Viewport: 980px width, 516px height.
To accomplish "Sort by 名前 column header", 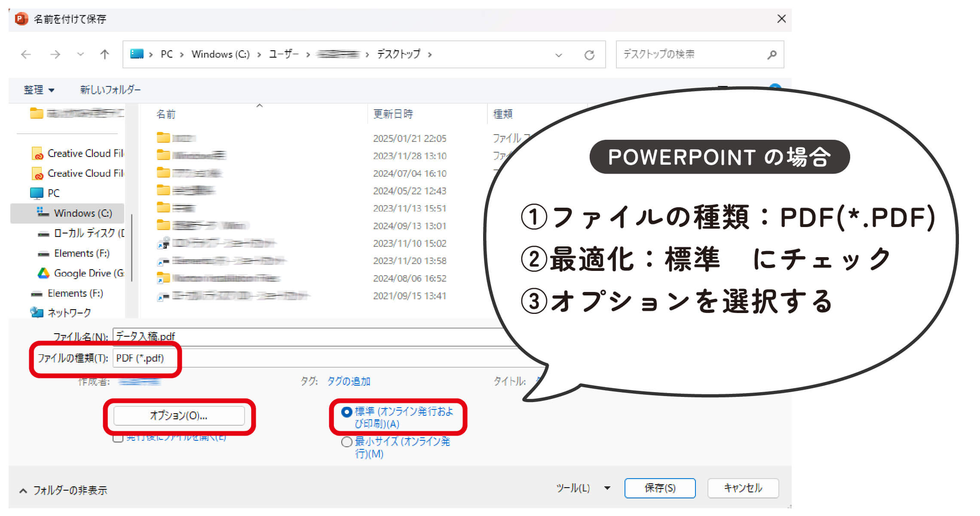I will [x=166, y=114].
